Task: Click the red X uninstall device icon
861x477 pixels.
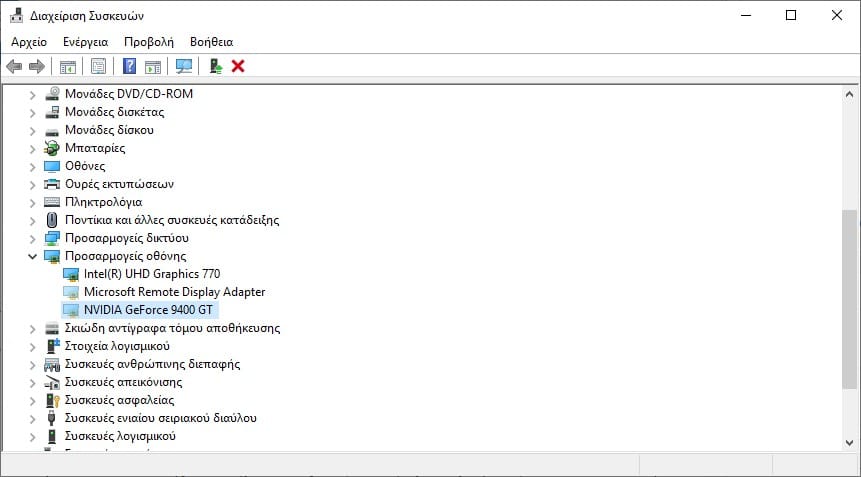Action: pyautogui.click(x=238, y=66)
